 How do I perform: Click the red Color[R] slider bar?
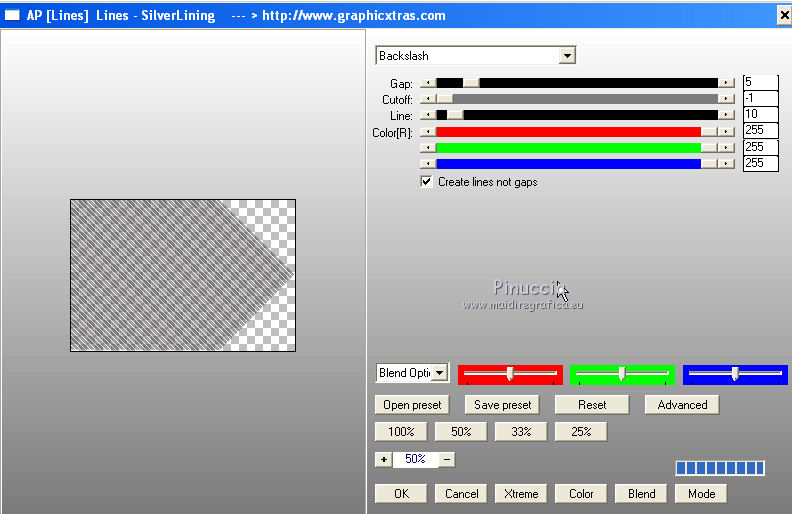(577, 132)
